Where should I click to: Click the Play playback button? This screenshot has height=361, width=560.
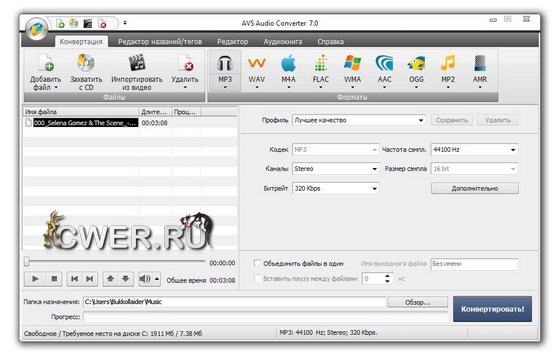(35, 279)
